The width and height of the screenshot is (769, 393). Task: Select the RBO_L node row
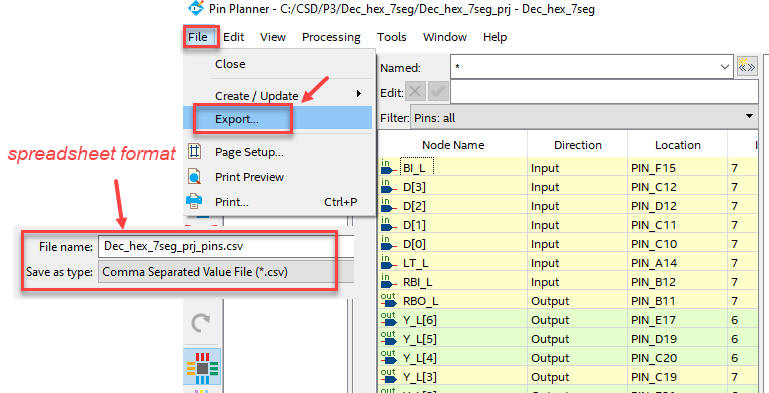coord(568,301)
